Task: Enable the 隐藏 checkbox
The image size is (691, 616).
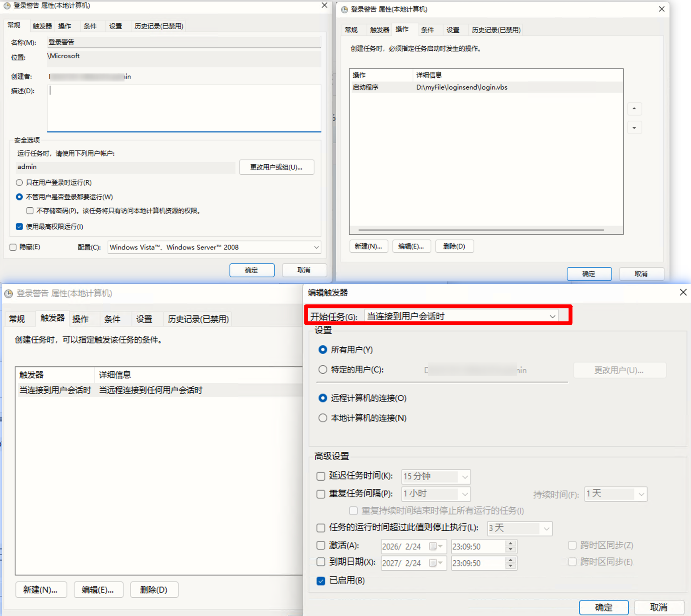Action: 13,247
